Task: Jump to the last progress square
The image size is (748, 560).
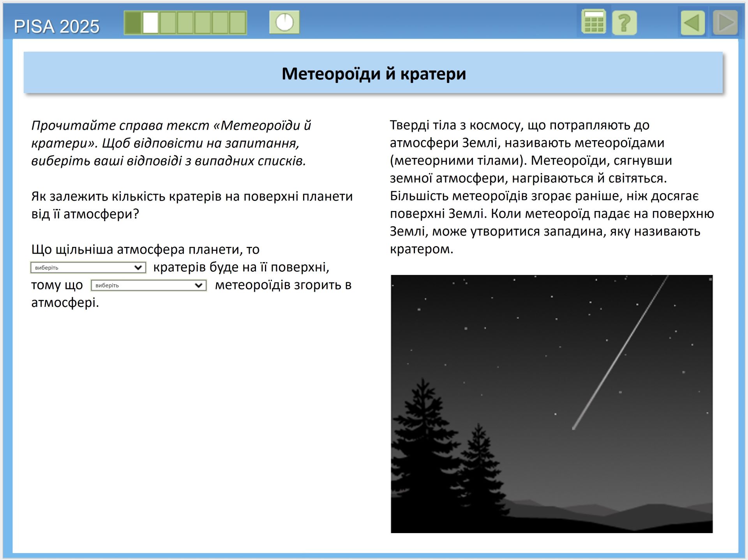Action: (x=237, y=23)
